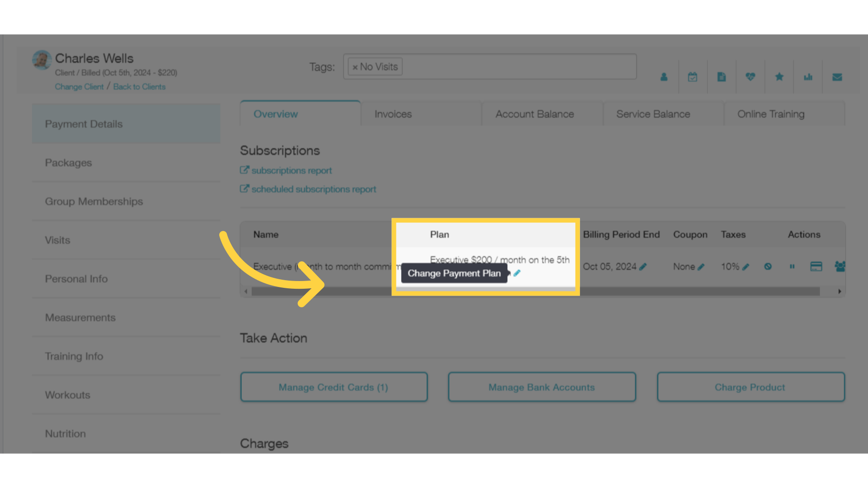
Task: Select the favorites/star icon
Action: point(779,76)
